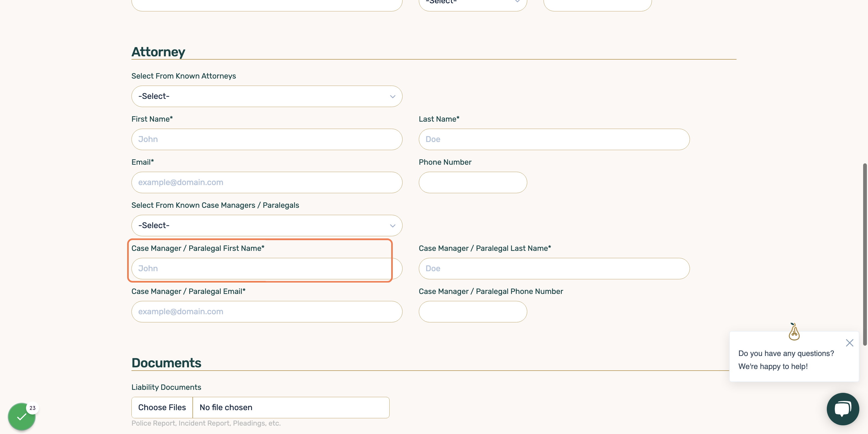Open the Select From Known Attorneys dropdown

click(266, 96)
